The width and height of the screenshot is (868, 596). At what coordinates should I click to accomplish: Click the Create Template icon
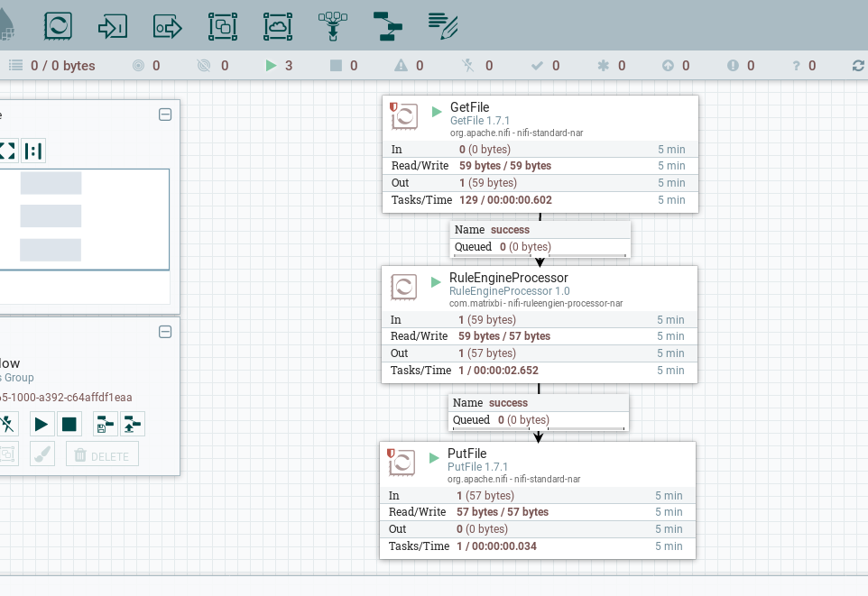pos(106,424)
